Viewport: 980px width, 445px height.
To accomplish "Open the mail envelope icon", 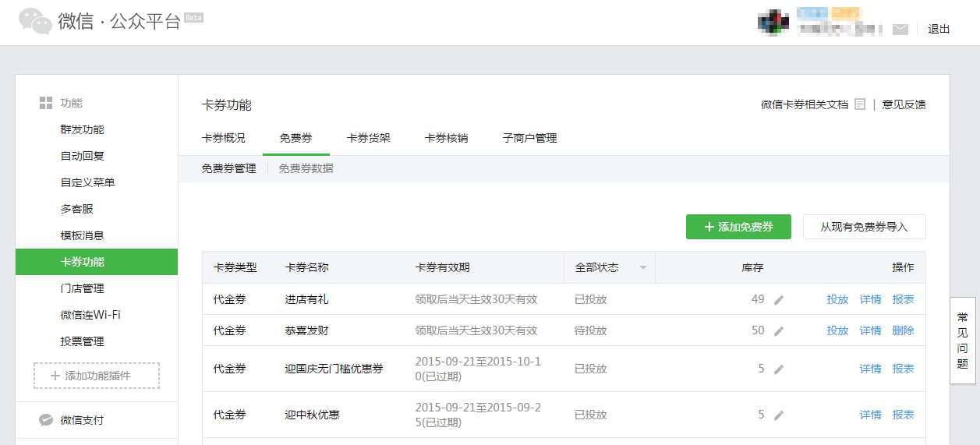I will pos(900,30).
